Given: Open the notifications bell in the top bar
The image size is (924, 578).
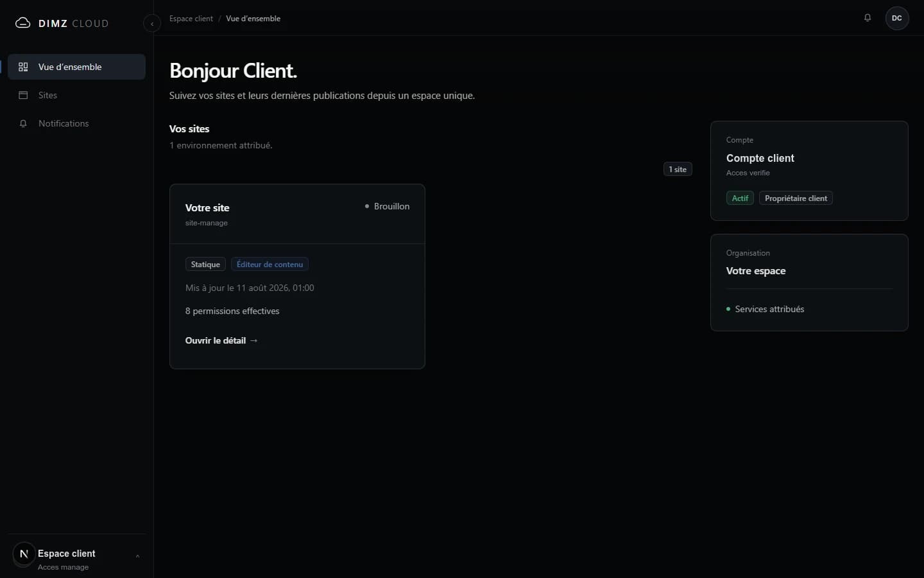Looking at the screenshot, I should (868, 18).
